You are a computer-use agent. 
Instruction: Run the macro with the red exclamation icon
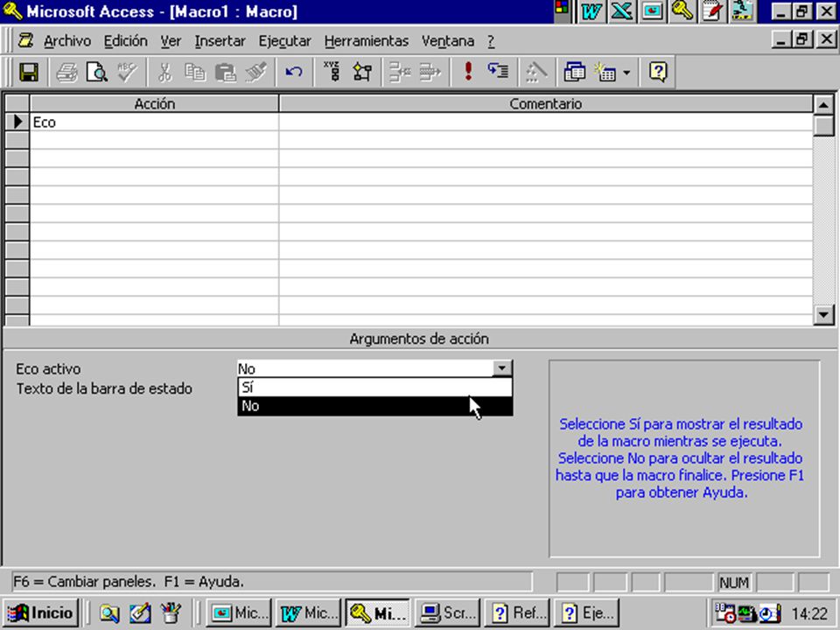[468, 72]
